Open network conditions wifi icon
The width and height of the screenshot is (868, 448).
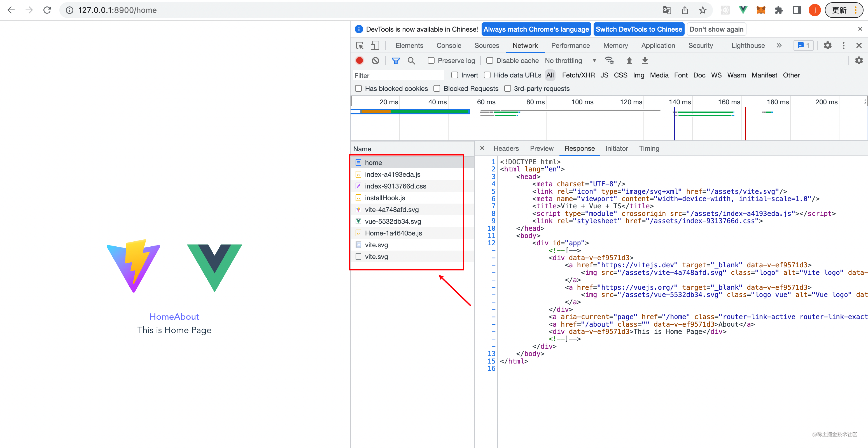point(609,61)
